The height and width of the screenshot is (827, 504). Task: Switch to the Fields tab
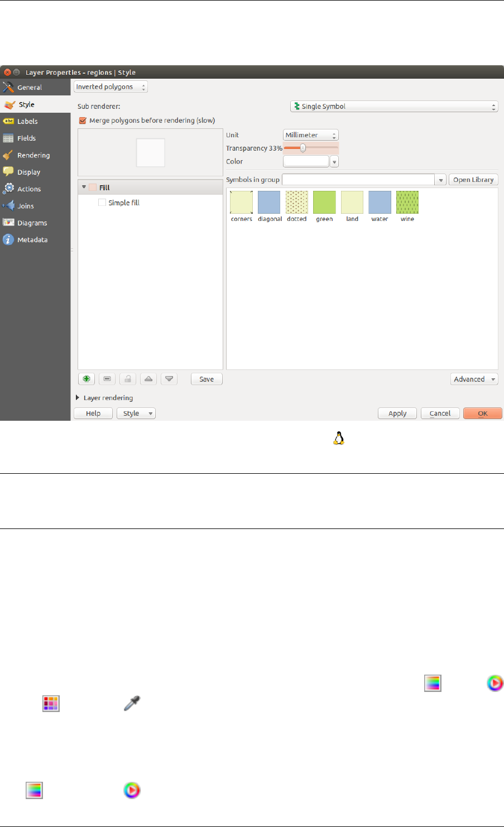click(x=35, y=138)
